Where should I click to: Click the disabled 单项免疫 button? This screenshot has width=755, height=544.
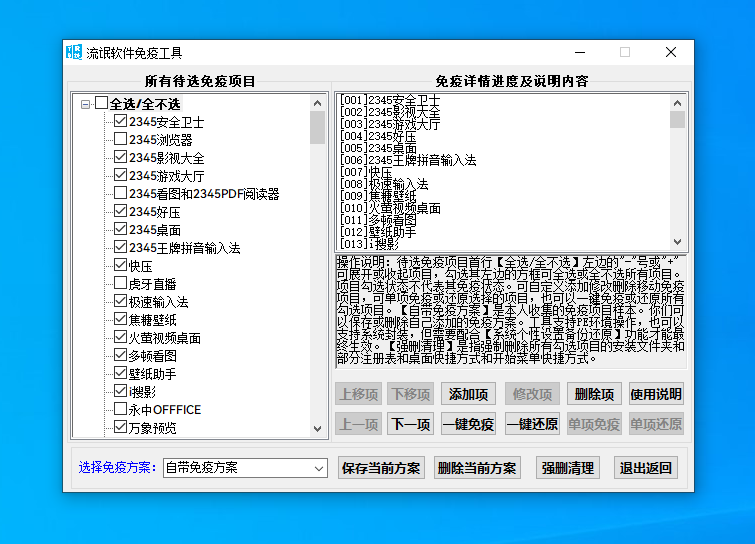tap(595, 424)
